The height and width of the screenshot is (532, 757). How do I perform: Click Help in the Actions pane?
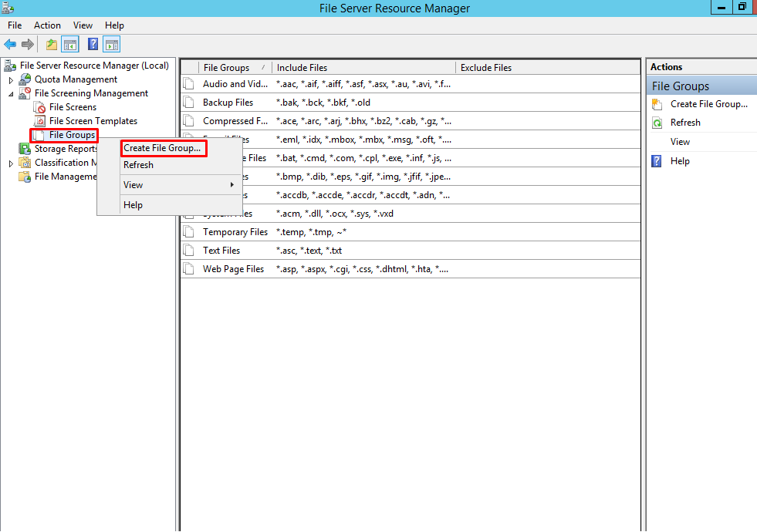click(680, 161)
